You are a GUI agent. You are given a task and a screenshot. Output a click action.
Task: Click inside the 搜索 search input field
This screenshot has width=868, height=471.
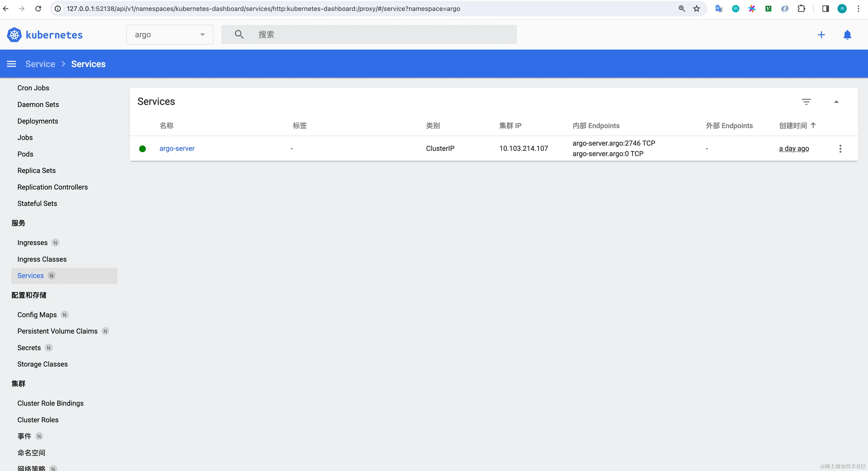pos(371,34)
